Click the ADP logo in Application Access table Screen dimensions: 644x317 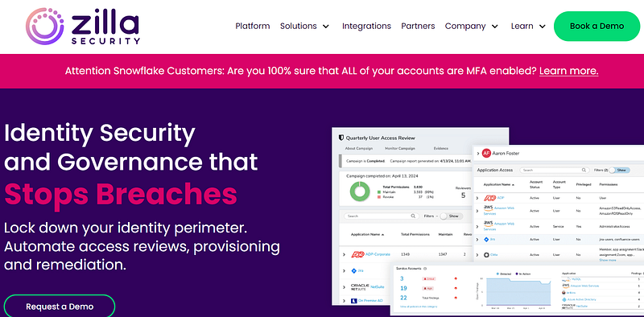point(489,197)
